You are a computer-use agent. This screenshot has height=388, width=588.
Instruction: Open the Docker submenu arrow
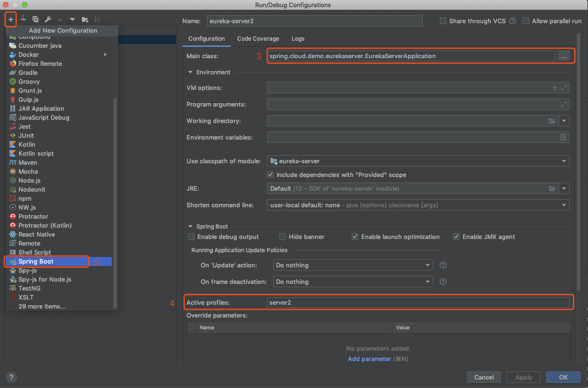(x=106, y=55)
